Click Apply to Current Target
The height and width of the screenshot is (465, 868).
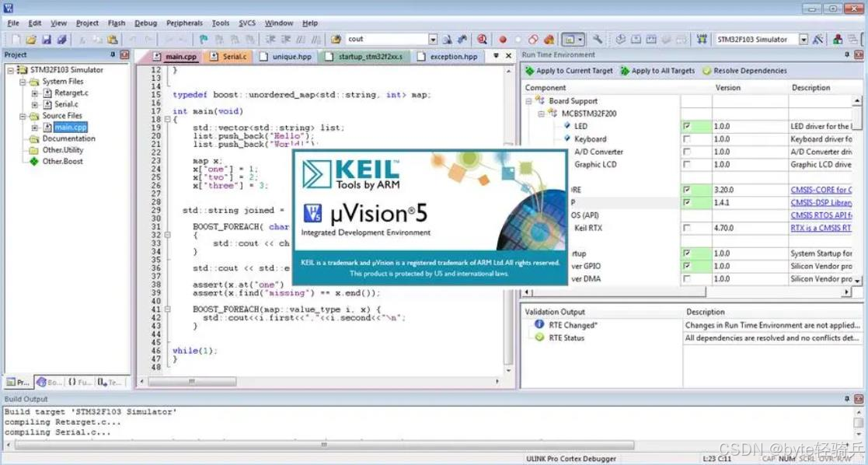click(569, 71)
